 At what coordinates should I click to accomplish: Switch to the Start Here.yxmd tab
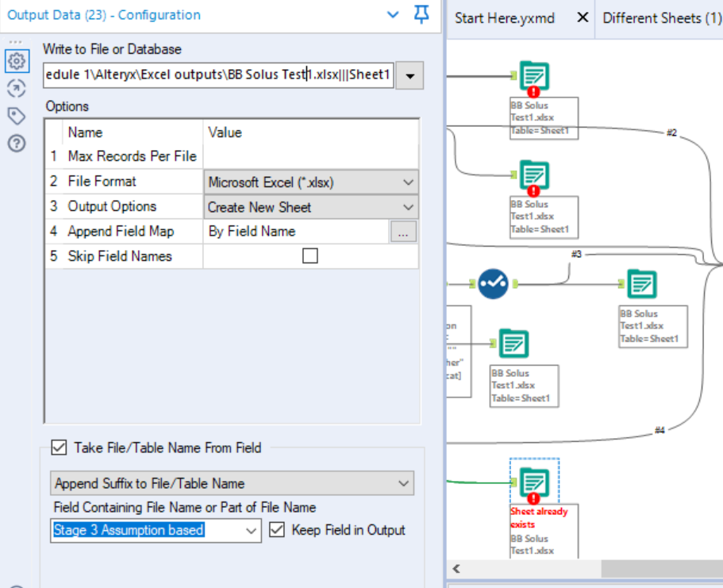(x=505, y=17)
